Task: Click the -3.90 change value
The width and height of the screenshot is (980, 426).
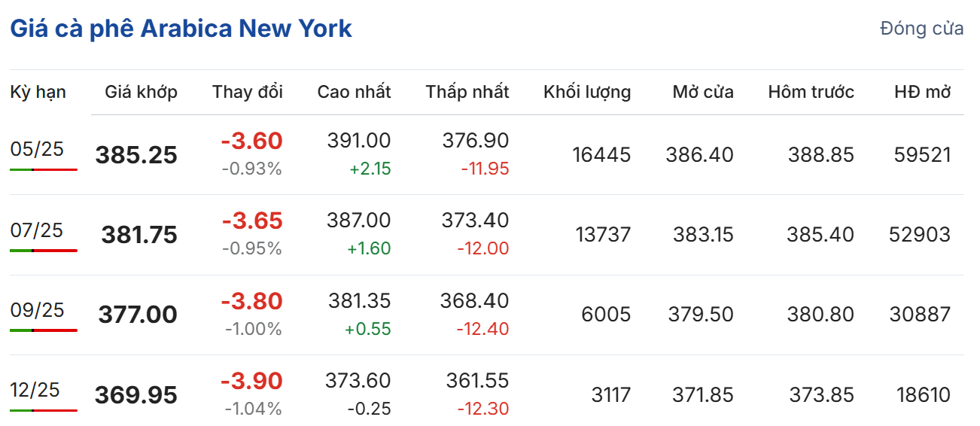Action: [251, 381]
